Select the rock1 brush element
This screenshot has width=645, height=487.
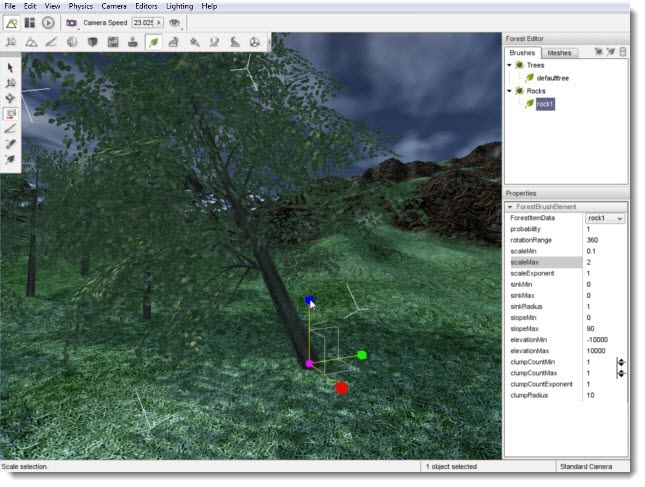pos(545,104)
